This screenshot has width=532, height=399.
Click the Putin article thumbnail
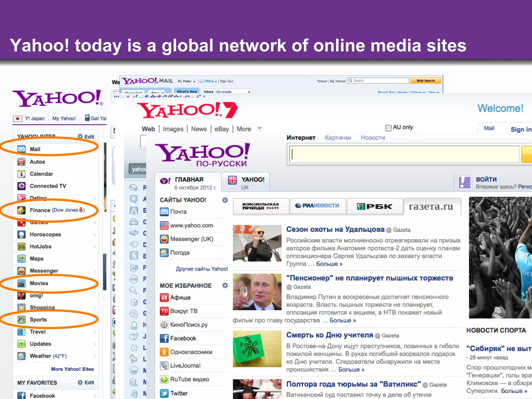tap(257, 292)
